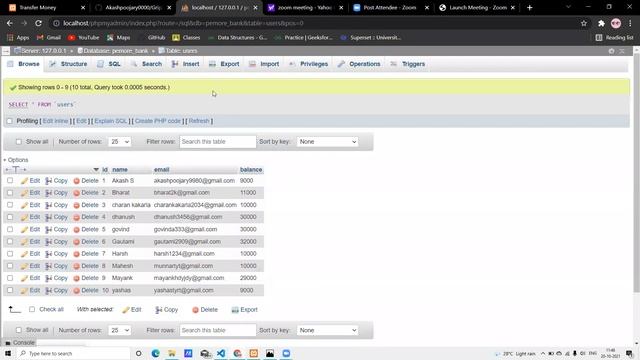The width and height of the screenshot is (640, 360).
Task: Open Visual Studio Code from the taskbar
Action: pyautogui.click(x=221, y=353)
